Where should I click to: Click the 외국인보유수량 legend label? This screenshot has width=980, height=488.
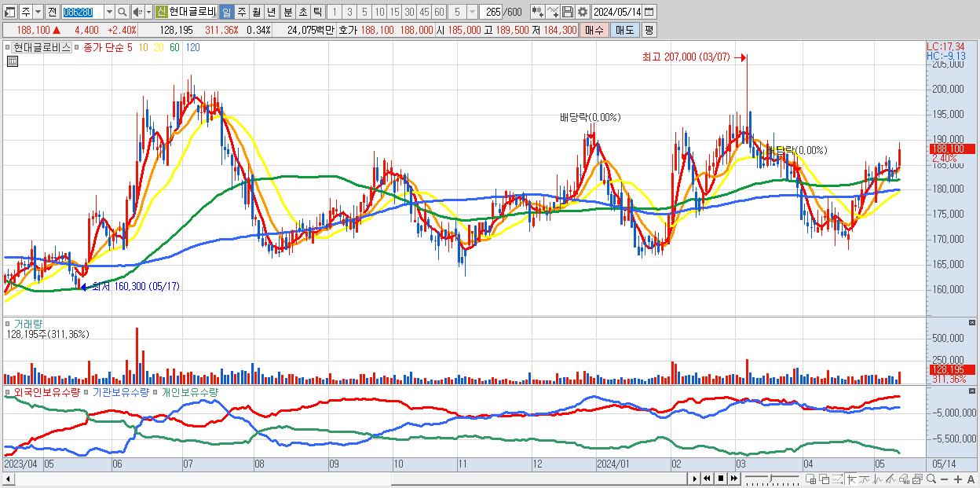[x=46, y=391]
